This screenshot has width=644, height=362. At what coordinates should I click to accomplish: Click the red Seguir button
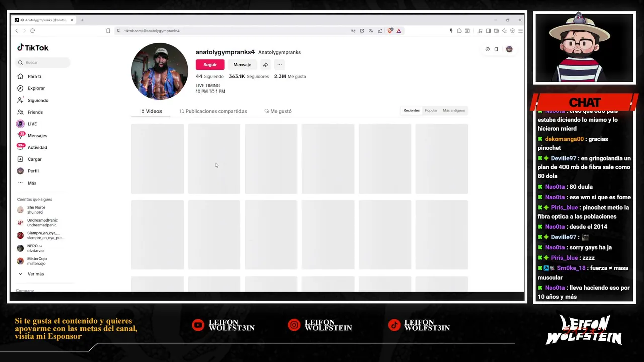coord(210,65)
